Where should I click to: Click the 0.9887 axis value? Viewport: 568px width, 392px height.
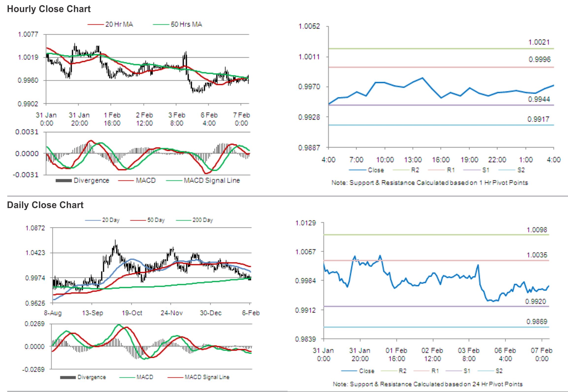309,147
